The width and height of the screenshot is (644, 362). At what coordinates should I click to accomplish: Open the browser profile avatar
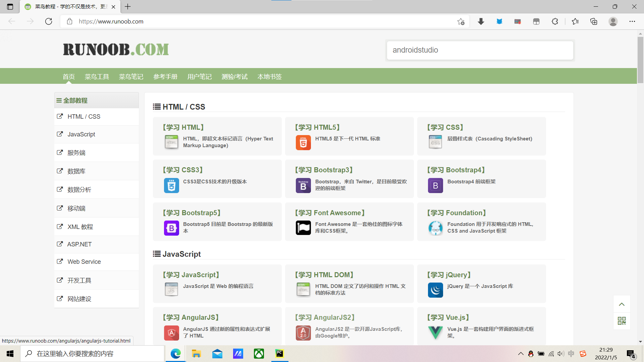click(613, 21)
